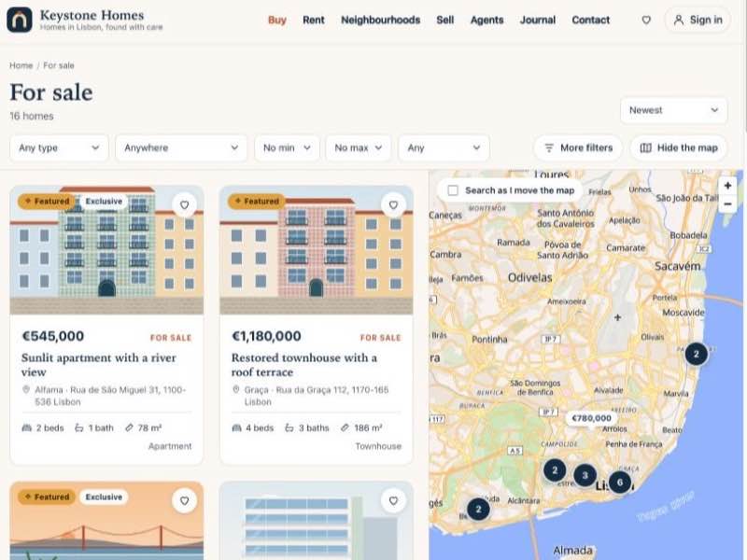The width and height of the screenshot is (747, 560).
Task: Follow the Home breadcrumb link
Action: [x=21, y=65]
